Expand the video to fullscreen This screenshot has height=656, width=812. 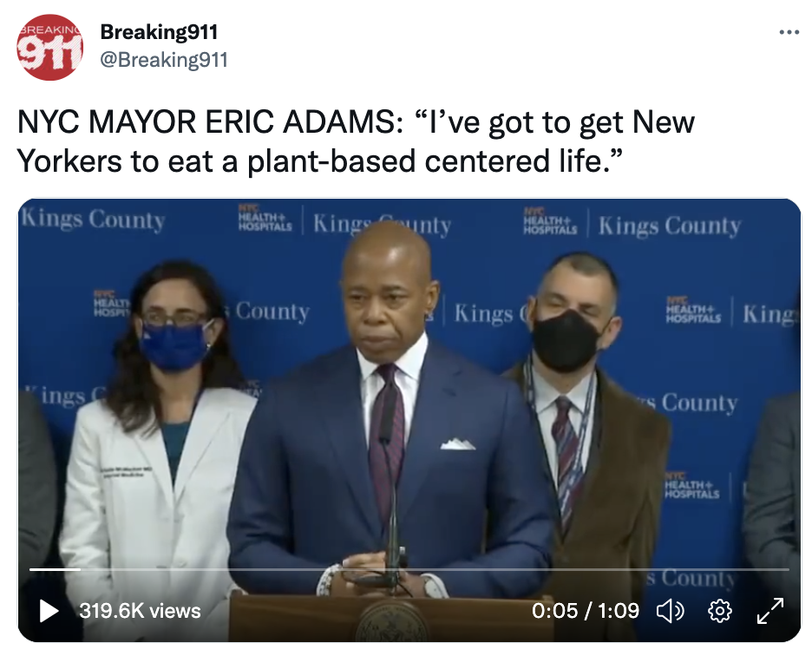pyautogui.click(x=770, y=611)
